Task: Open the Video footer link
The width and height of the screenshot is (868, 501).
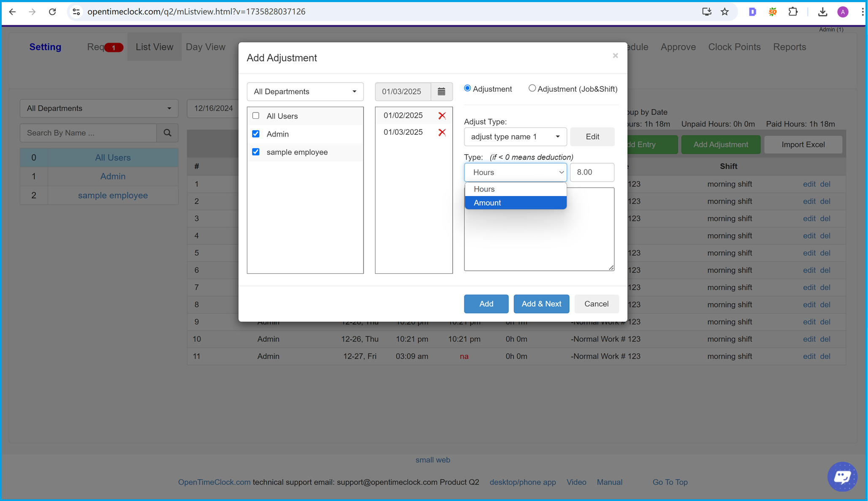Action: coord(576,482)
